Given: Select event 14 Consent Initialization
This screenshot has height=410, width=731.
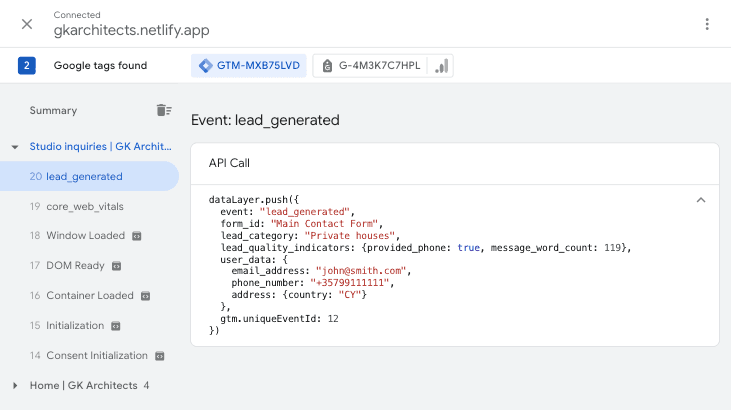Looking at the screenshot, I should 89,355.
